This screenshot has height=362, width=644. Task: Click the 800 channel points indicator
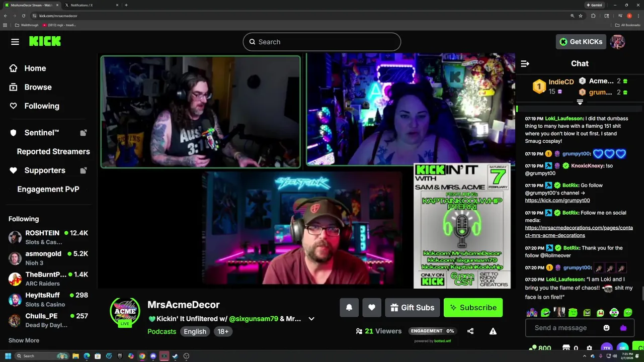point(540,348)
